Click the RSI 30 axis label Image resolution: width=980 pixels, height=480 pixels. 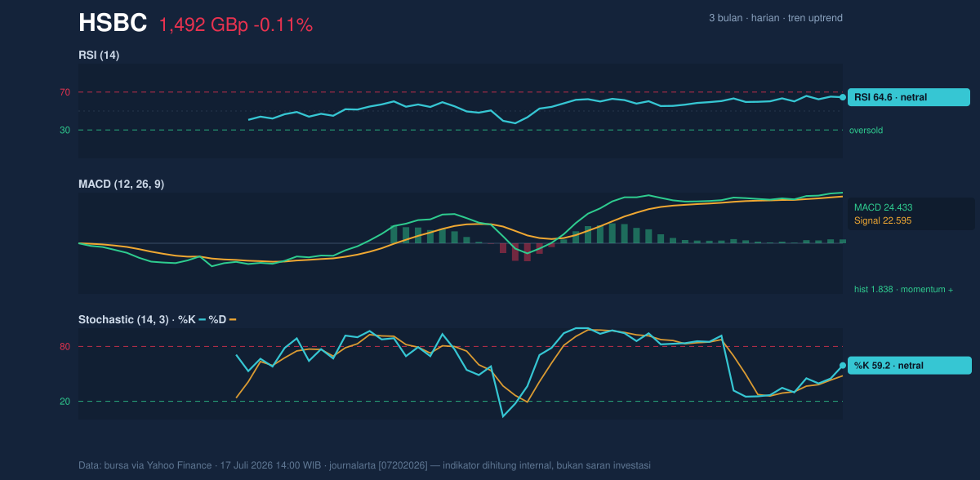coord(65,130)
